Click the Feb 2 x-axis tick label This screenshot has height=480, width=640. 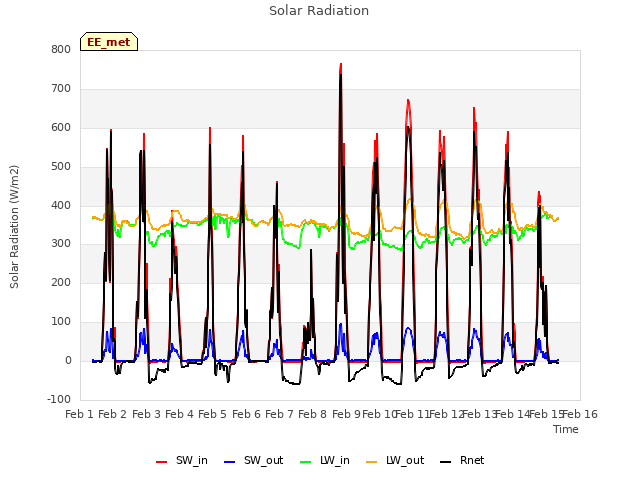[x=113, y=415]
